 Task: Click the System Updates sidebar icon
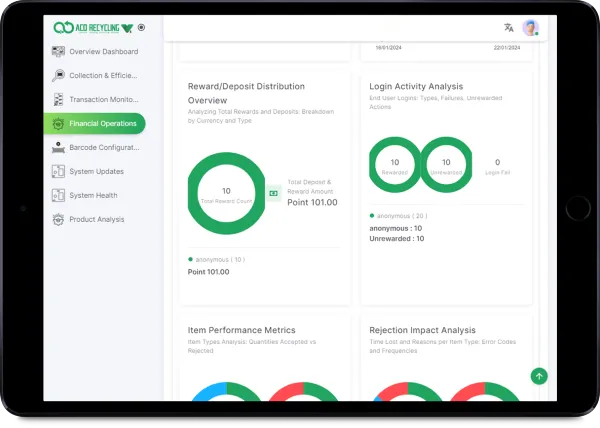(59, 172)
